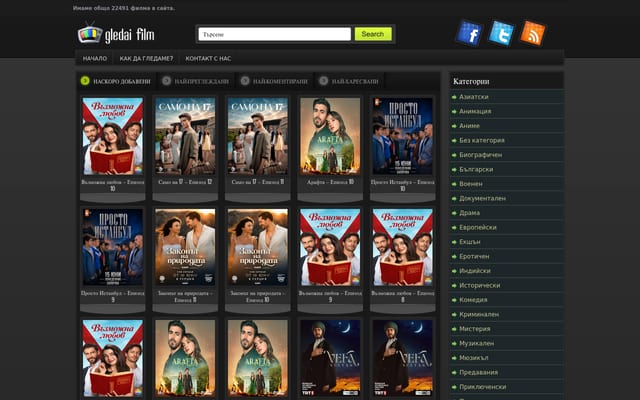Viewport: 640px width, 400px height.
Task: Click the gledai film TV logo
Action: click(116, 34)
